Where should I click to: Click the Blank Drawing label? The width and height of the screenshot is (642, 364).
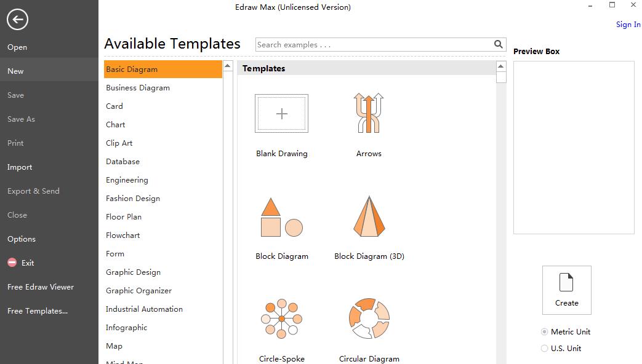pos(282,153)
